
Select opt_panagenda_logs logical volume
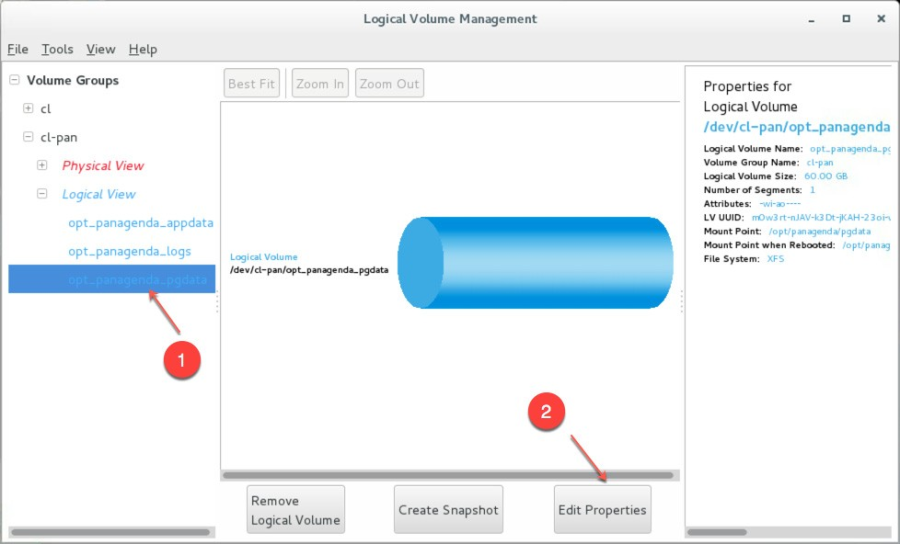pos(129,251)
